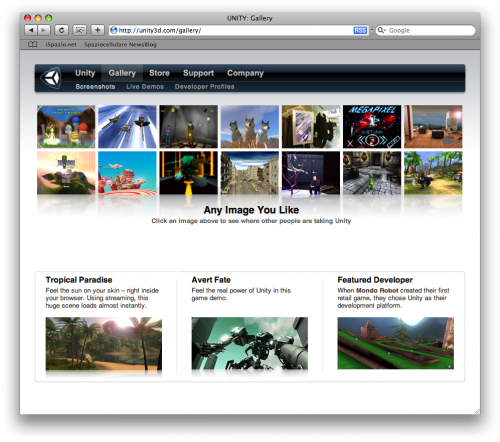Open the candy airship thumbnail
This screenshot has height=442, width=500.
(127, 173)
